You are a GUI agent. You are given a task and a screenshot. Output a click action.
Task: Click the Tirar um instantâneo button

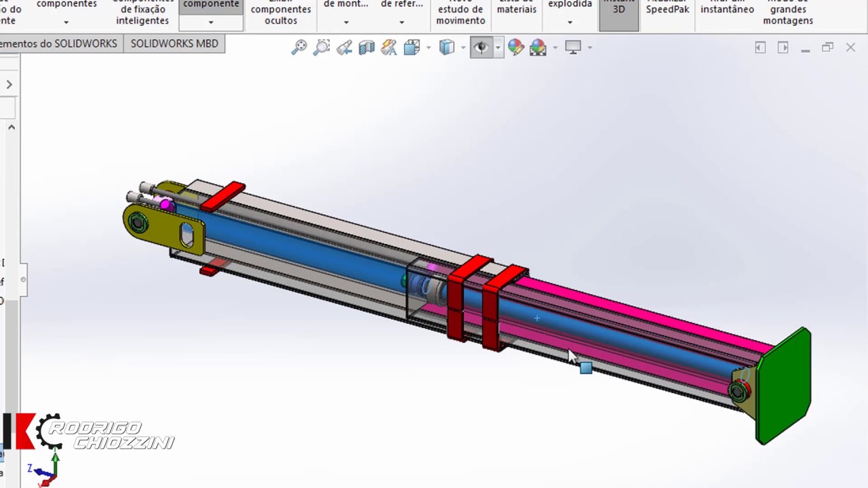point(727,8)
